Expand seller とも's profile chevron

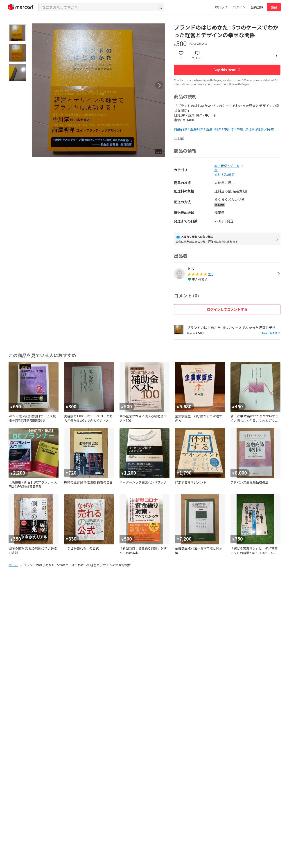(279, 274)
